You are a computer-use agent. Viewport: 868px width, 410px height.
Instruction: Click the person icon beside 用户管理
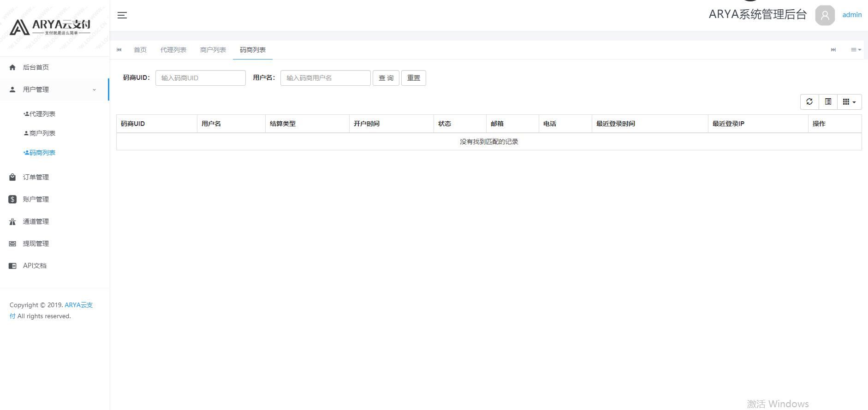[x=12, y=89]
